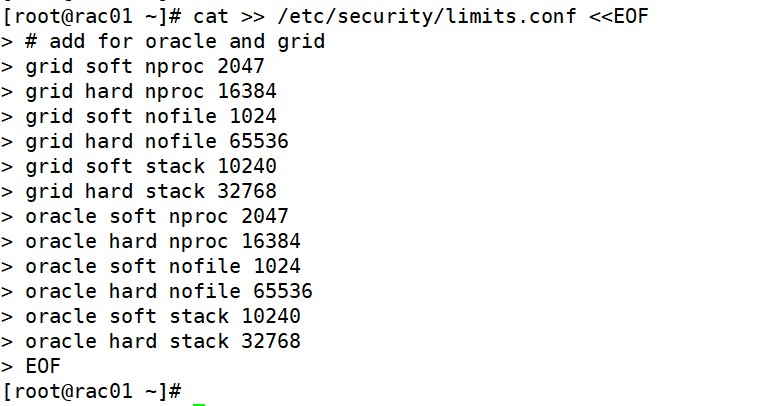Viewport: 764px width, 406px height.
Task: Click the 'grid soft nproc 2047' line
Action: (145, 67)
